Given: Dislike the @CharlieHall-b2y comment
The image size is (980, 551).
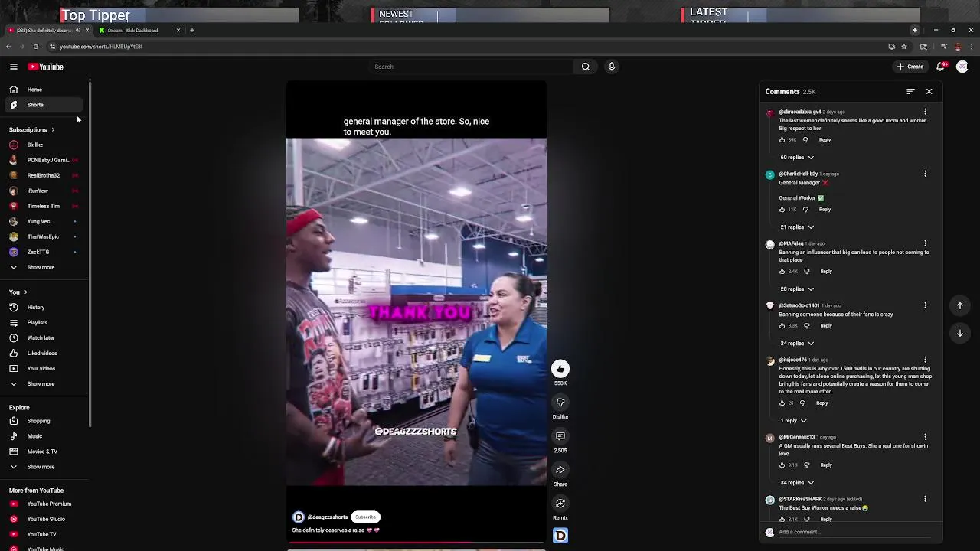Looking at the screenshot, I should tap(805, 210).
